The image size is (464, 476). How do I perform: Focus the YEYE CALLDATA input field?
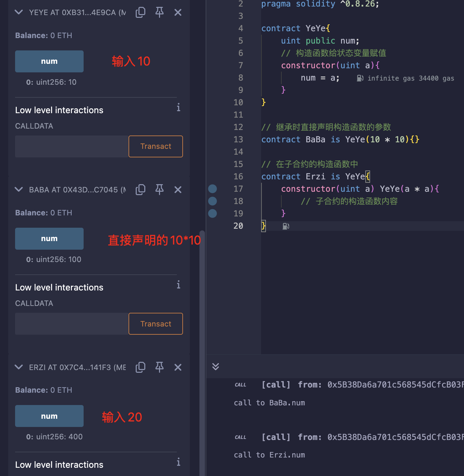(x=72, y=146)
